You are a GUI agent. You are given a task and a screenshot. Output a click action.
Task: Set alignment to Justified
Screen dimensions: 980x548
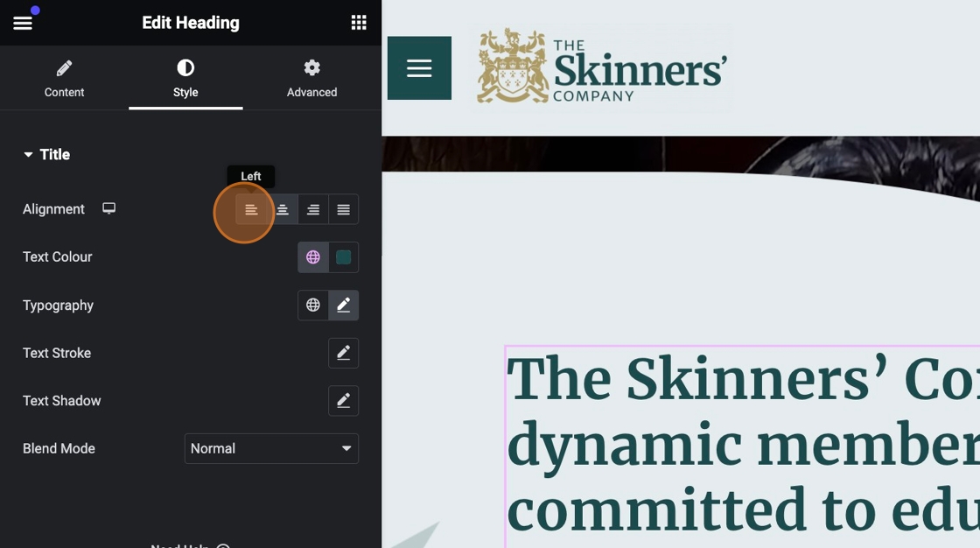click(343, 209)
